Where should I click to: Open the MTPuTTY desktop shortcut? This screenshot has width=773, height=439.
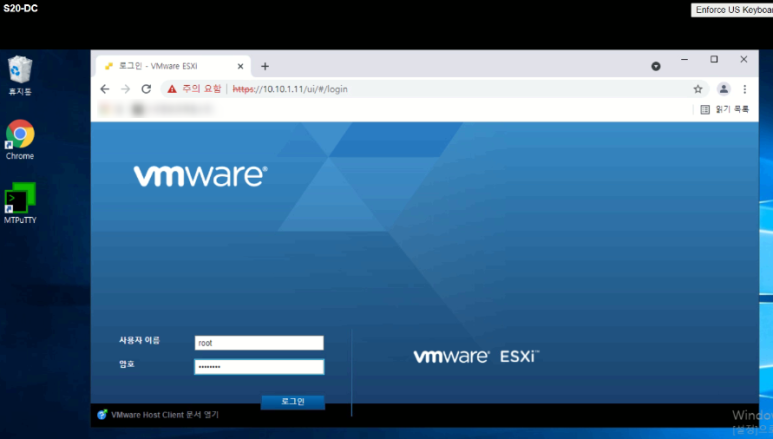20,203
